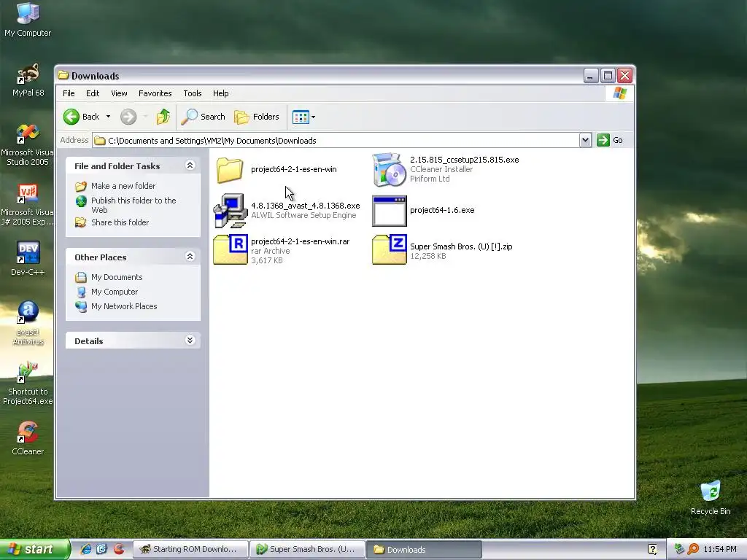Click the Start button

point(35,549)
